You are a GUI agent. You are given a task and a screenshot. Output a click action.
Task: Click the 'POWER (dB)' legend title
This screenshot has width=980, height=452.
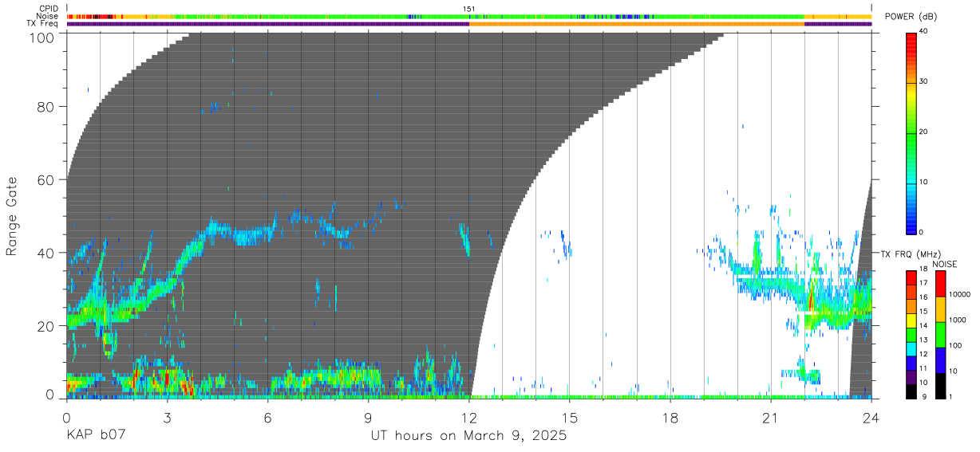911,17
